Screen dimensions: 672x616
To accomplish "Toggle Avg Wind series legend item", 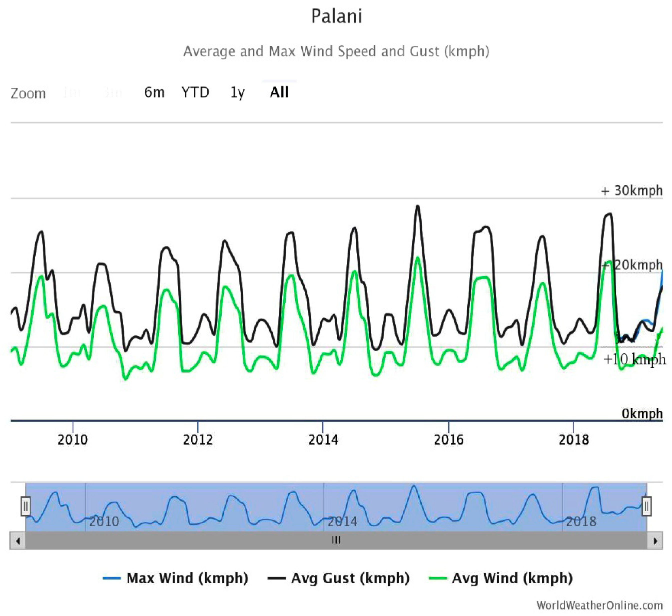I will pos(512,578).
